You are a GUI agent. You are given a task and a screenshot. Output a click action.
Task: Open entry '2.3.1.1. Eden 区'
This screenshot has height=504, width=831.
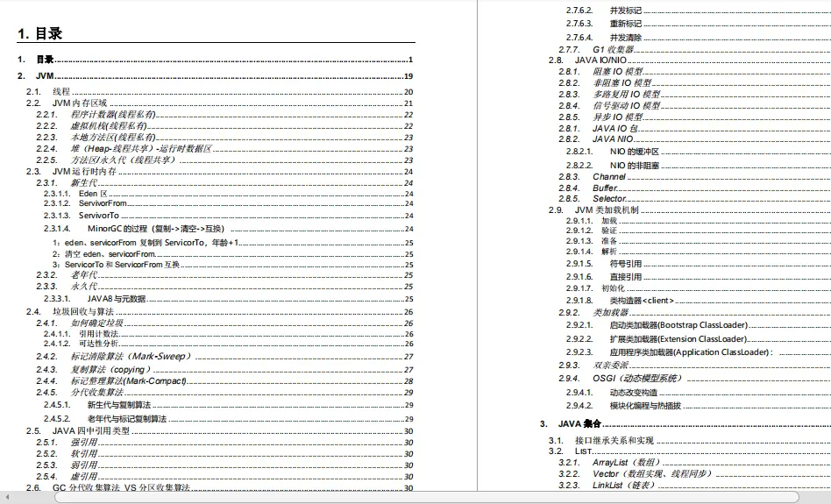tap(229, 194)
